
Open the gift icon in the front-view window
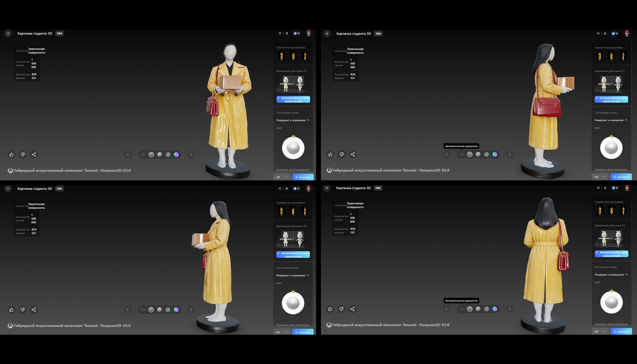(x=287, y=33)
